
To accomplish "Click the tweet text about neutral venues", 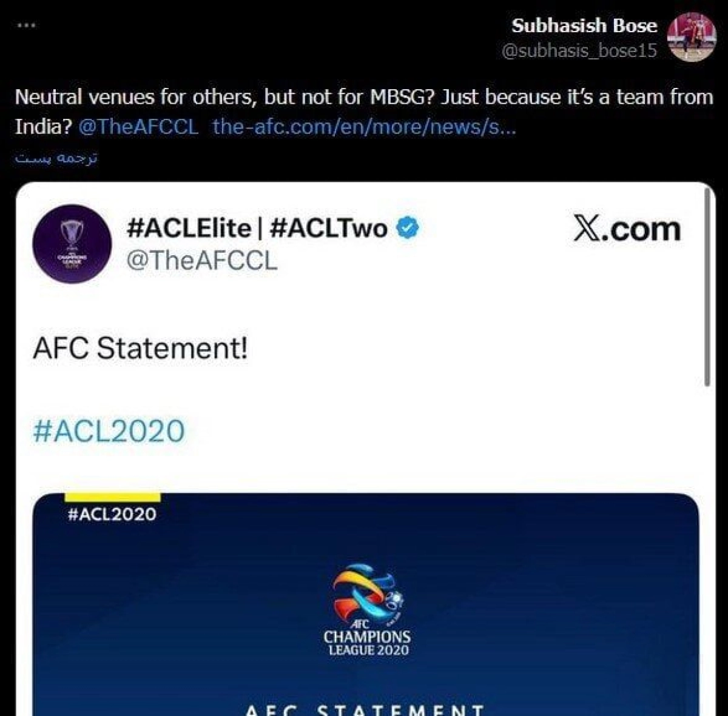I will [364, 97].
